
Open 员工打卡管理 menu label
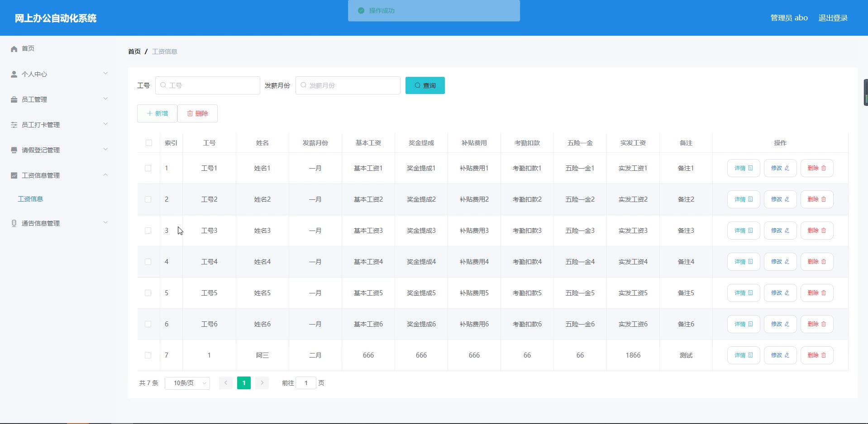tap(41, 125)
